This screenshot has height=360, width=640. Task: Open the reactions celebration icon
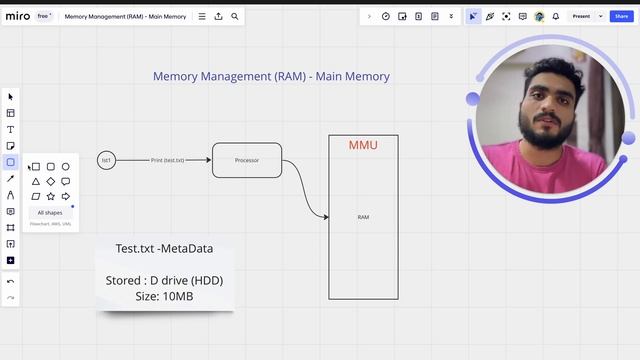coord(490,16)
